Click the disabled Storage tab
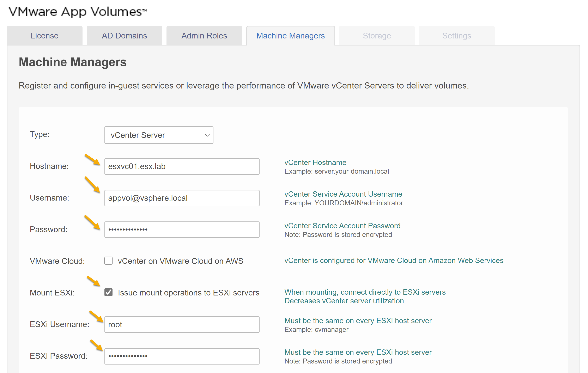The height and width of the screenshot is (373, 588). click(x=377, y=36)
